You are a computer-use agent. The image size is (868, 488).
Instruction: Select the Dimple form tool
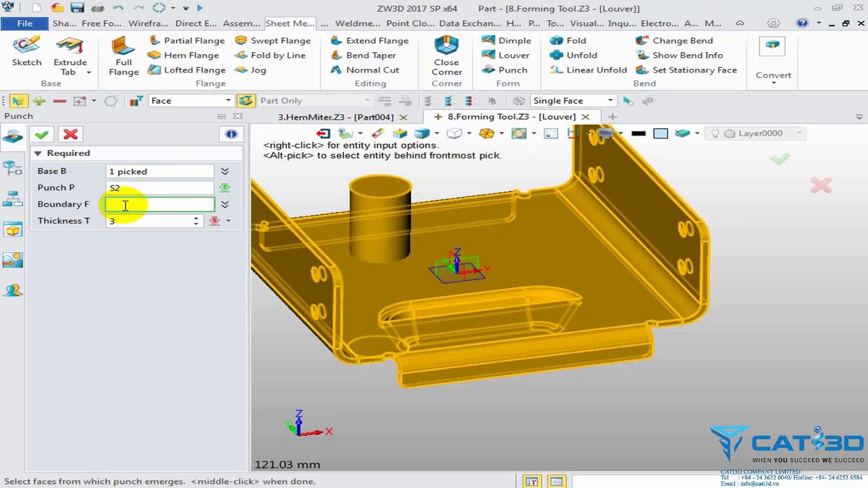(507, 41)
